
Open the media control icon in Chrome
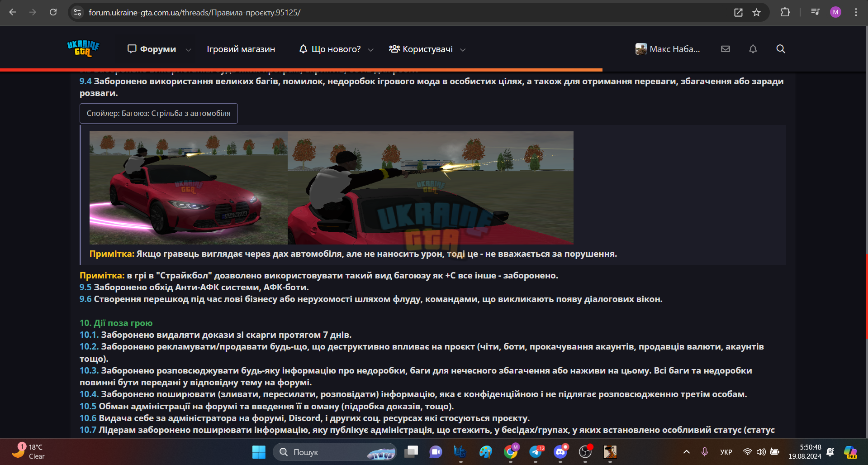tap(815, 12)
